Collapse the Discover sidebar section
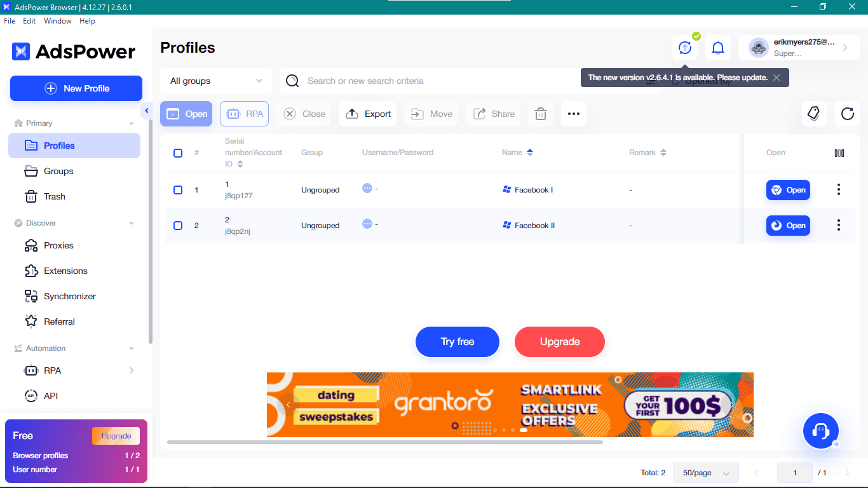 click(132, 223)
